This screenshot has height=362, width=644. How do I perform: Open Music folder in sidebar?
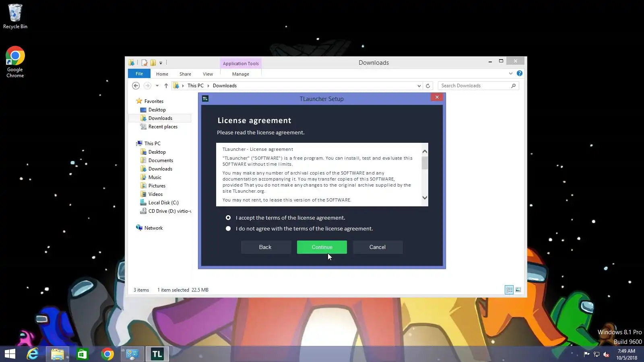pyautogui.click(x=155, y=177)
